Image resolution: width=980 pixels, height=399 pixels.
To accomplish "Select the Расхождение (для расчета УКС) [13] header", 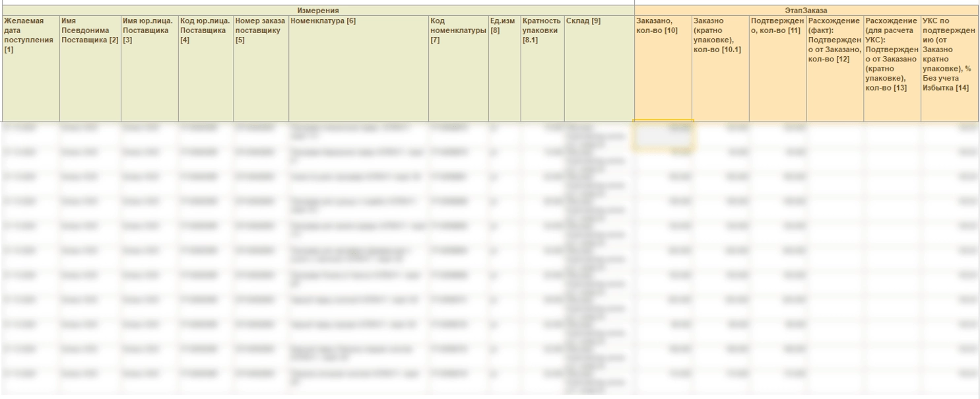I will tap(892, 55).
